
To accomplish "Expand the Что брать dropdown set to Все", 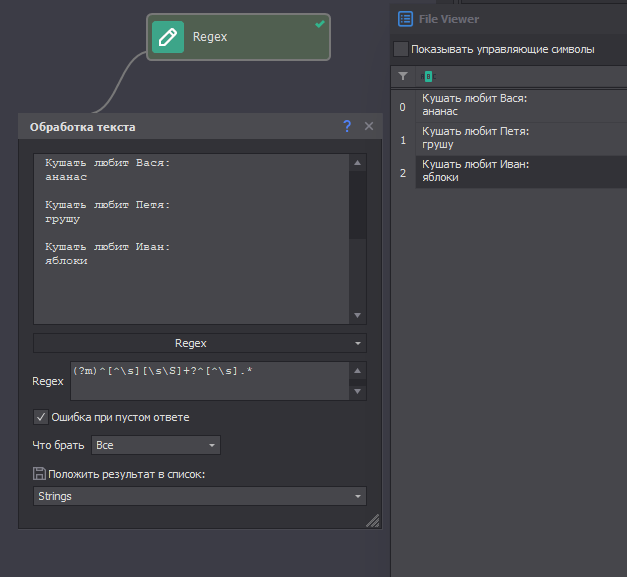I will 156,445.
